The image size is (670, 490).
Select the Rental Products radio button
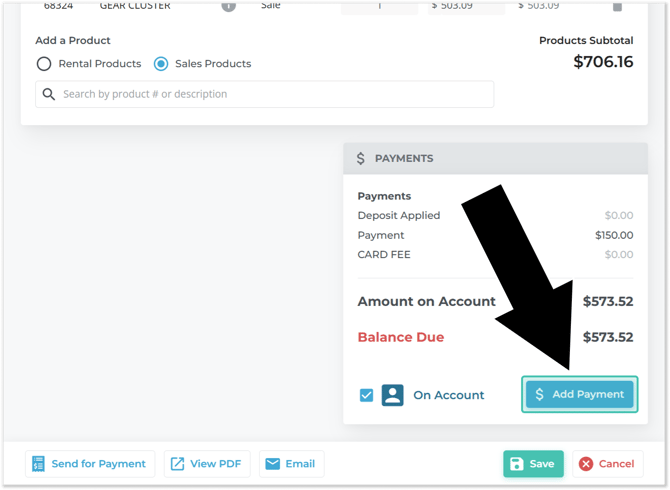(44, 64)
